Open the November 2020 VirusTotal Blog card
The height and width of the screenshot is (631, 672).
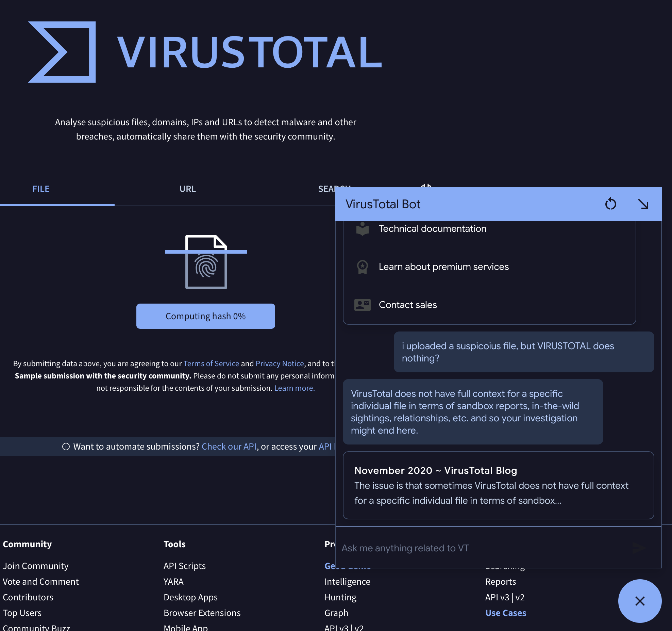pos(498,485)
